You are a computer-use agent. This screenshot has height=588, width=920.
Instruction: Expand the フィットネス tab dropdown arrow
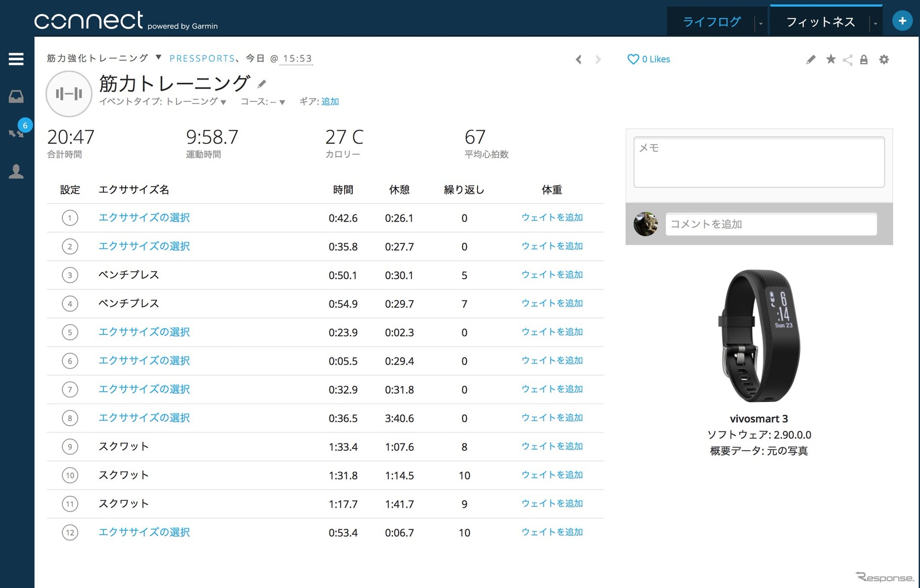pos(875,23)
